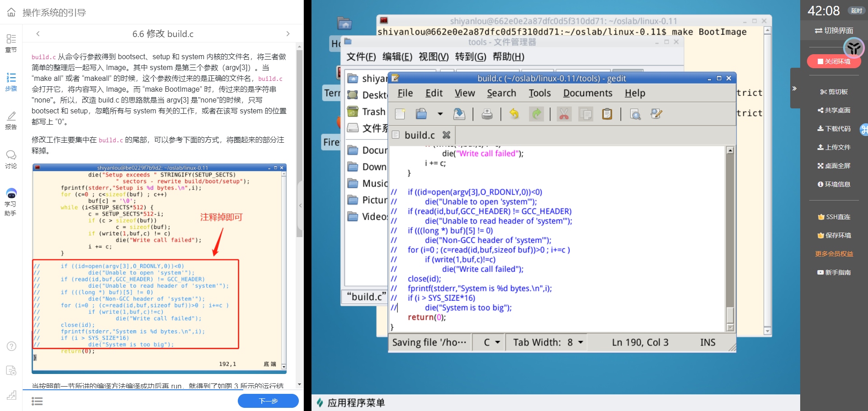Screen dimensions: 868x411
Task: Close the build.c tab with its X
Action: click(446, 135)
